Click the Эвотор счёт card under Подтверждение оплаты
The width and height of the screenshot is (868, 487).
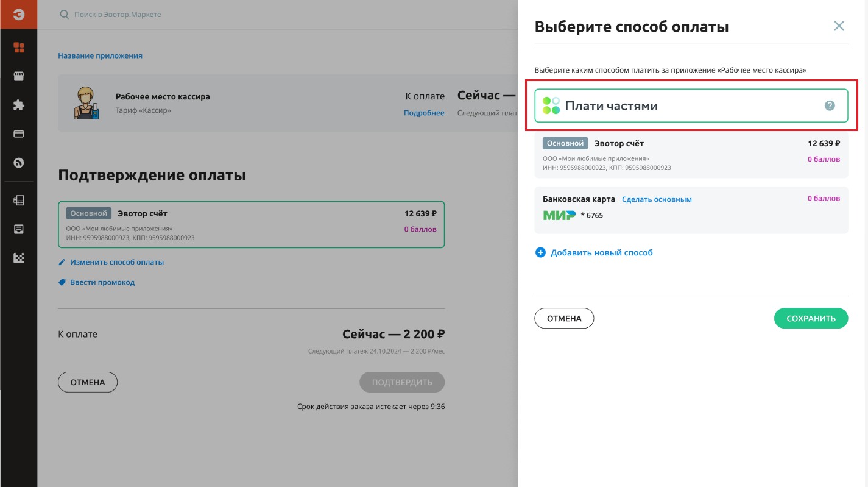pos(252,224)
